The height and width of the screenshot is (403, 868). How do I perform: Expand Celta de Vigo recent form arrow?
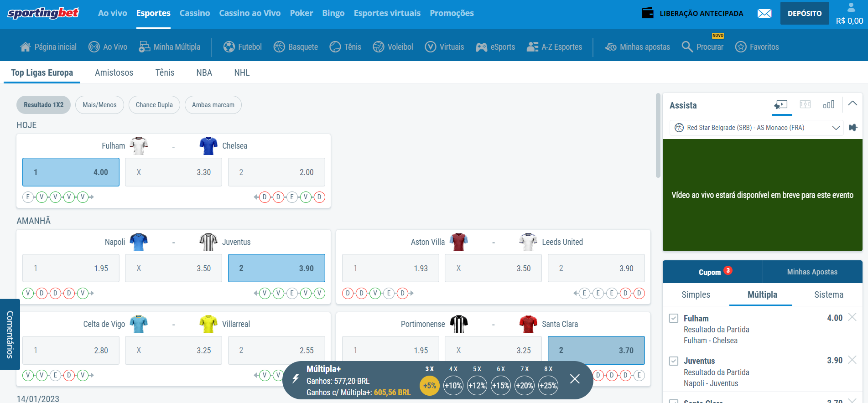click(92, 375)
